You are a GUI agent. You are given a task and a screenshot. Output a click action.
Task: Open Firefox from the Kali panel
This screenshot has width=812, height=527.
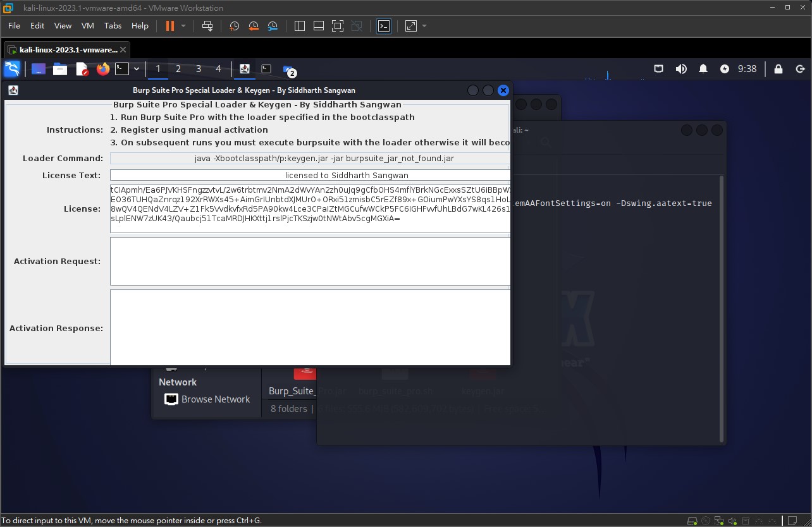[x=102, y=69]
